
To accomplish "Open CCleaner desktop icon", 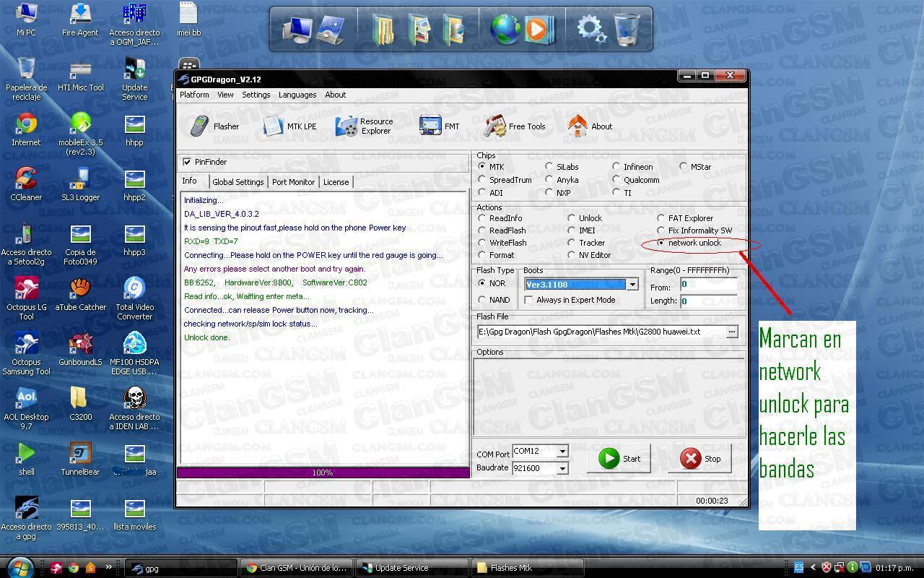I will (26, 185).
